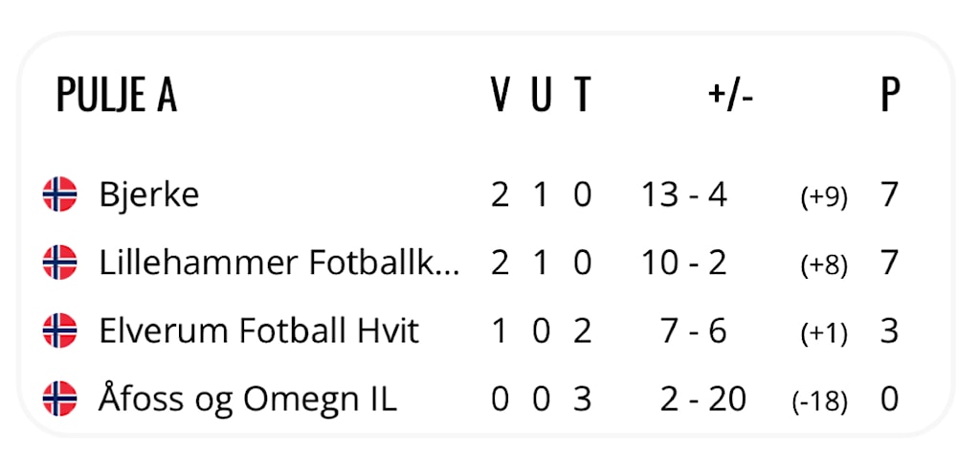Image resolution: width=980 pixels, height=457 pixels.
Task: Click the flag icon next to Åfoss og Omegn IL
Action: (59, 399)
